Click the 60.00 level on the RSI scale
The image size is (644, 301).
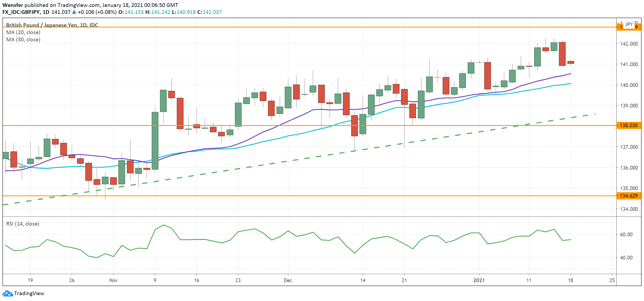pyautogui.click(x=626, y=234)
